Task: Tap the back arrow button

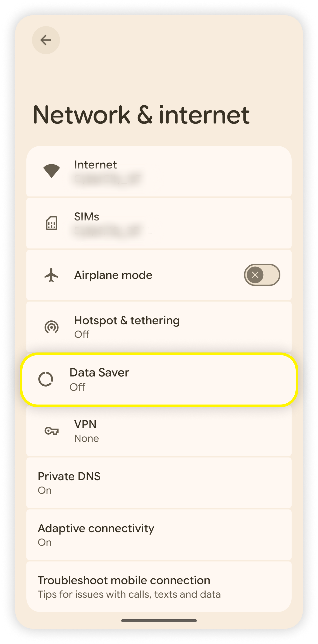Action: pos(46,40)
